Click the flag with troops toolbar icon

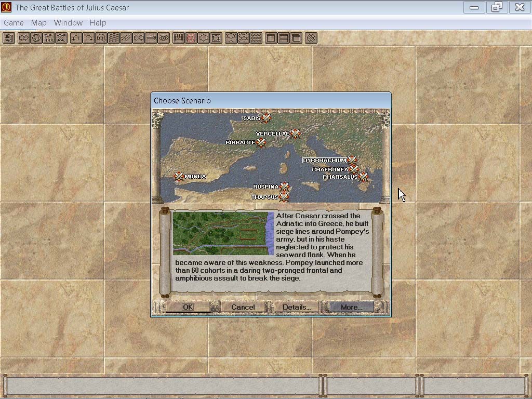(x=49, y=38)
